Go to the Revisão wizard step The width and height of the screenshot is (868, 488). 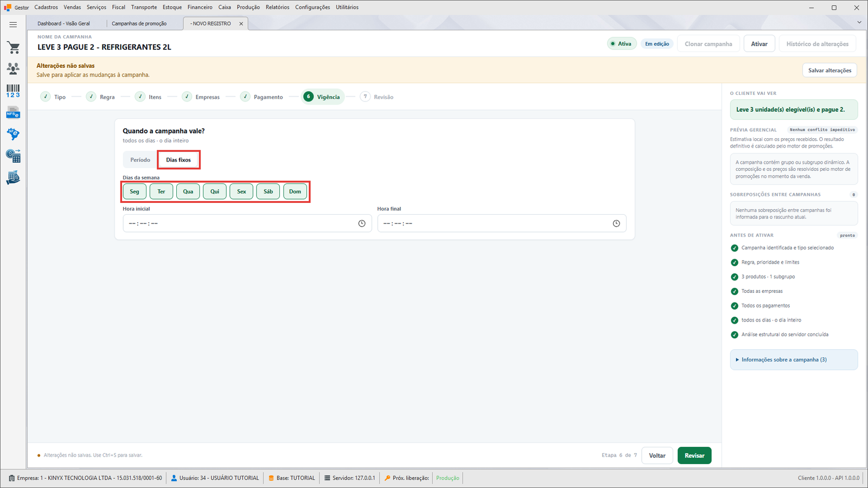click(x=378, y=97)
